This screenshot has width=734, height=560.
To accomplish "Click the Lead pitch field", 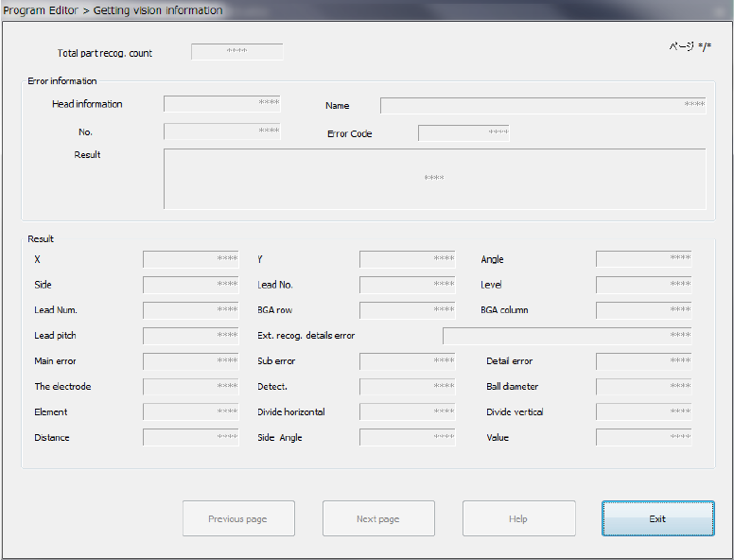I will point(191,336).
